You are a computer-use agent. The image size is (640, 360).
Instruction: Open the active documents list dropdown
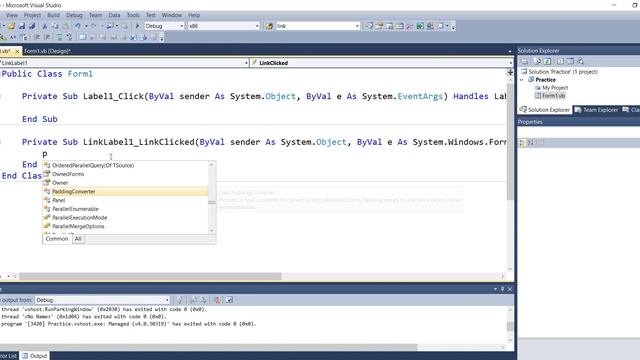[510, 51]
